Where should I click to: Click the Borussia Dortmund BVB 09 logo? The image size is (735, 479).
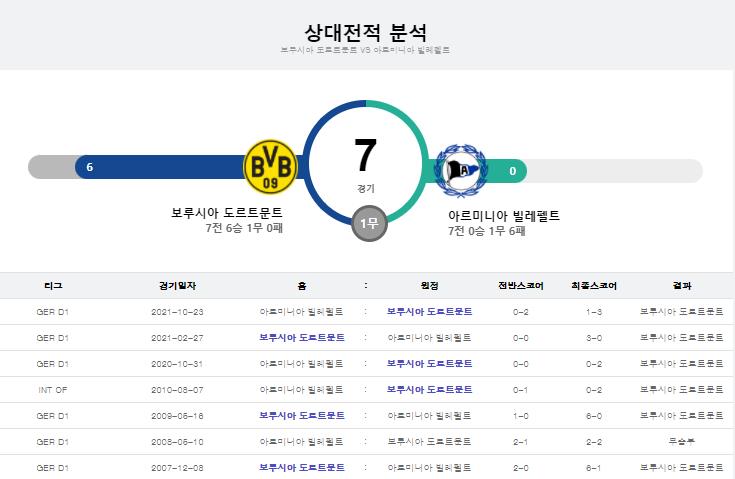click(x=270, y=167)
